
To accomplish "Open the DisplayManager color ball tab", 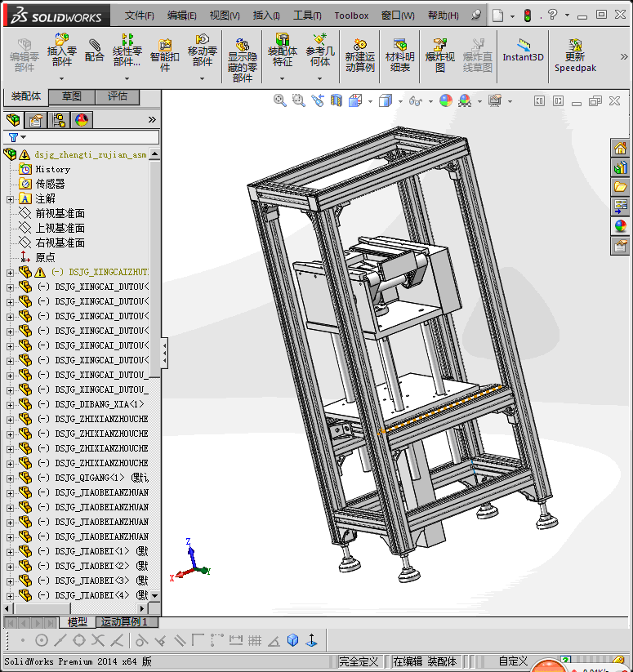I will pyautogui.click(x=82, y=120).
